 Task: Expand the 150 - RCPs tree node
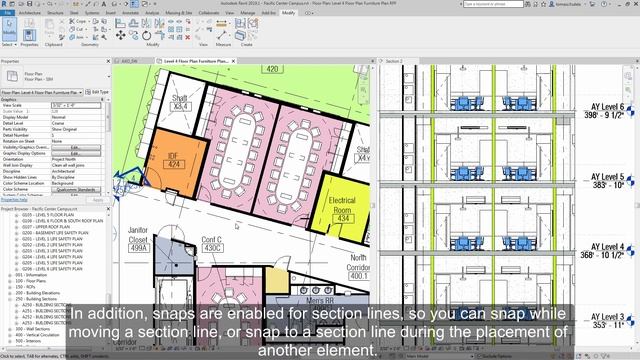[10, 287]
